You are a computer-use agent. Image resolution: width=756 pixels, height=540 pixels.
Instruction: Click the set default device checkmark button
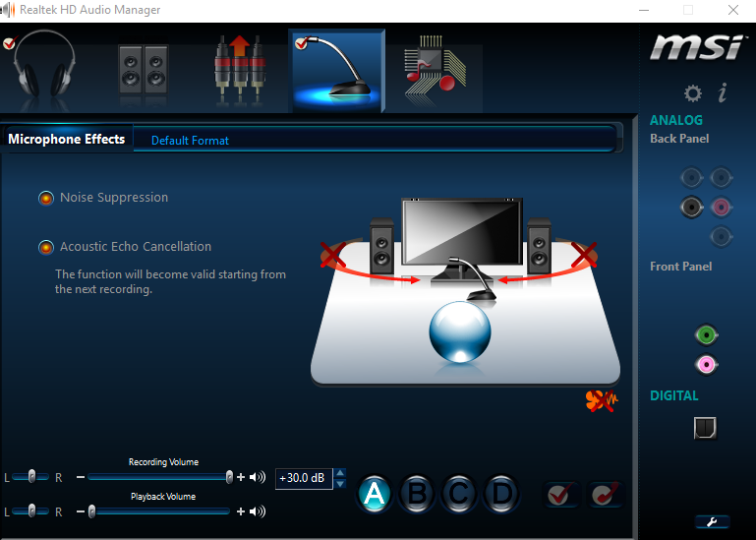(x=560, y=494)
